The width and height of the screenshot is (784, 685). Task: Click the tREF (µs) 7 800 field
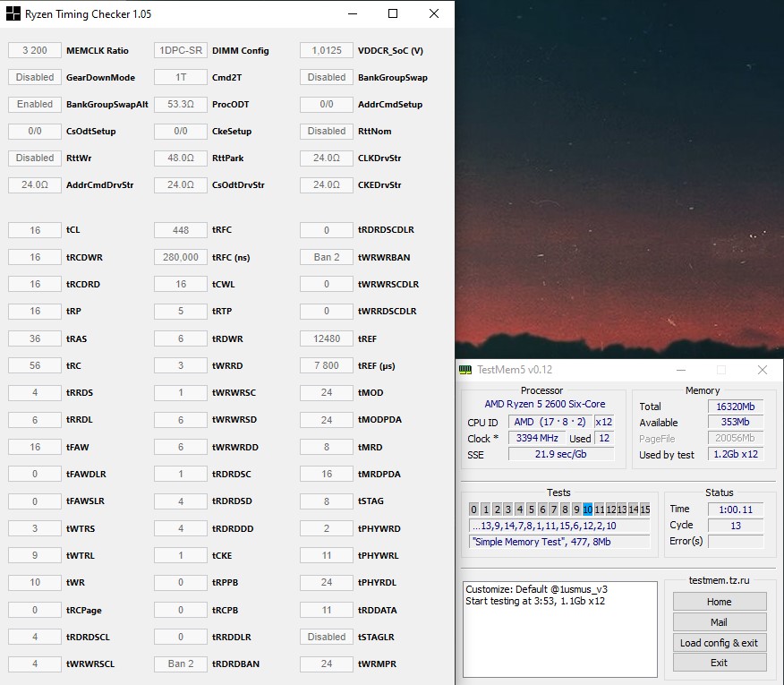[327, 365]
